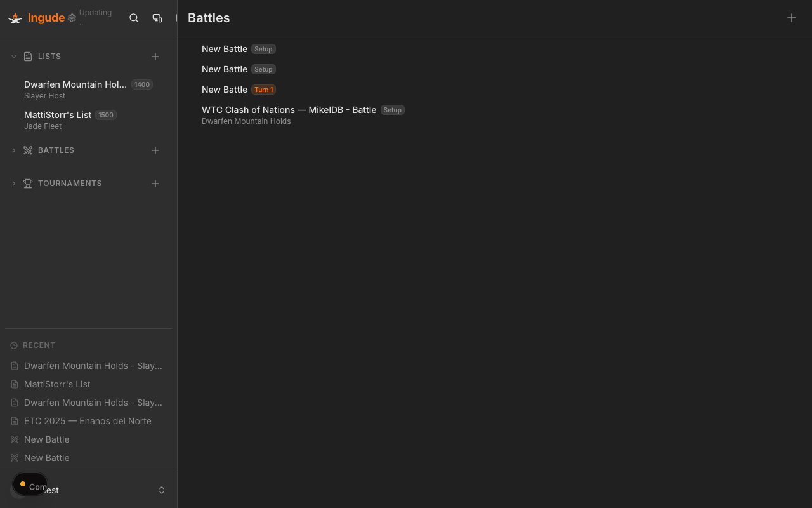Click the plus next to Tournaments

pyautogui.click(x=155, y=184)
